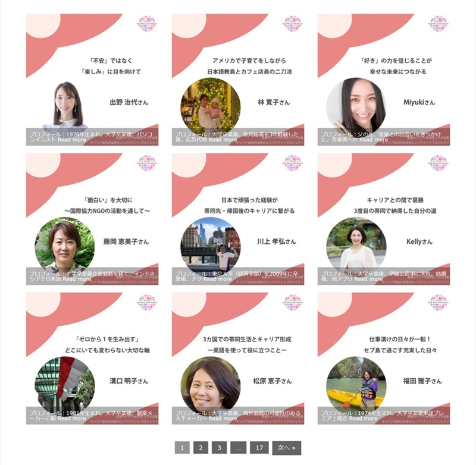
Task: Read more on 出野 治代 profile
Action: pyautogui.click(x=71, y=140)
